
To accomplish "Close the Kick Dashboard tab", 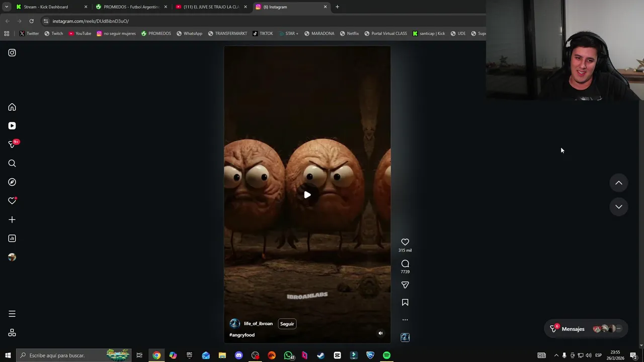I will [86, 7].
